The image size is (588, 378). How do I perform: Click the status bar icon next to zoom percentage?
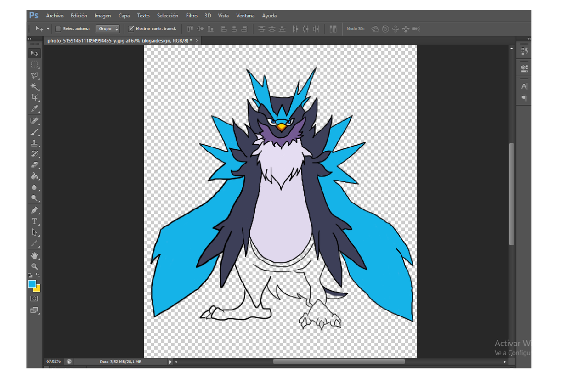[68, 361]
